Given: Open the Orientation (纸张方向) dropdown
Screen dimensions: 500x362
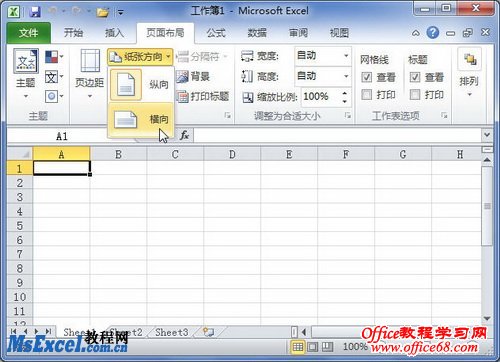Looking at the screenshot, I should click(140, 57).
